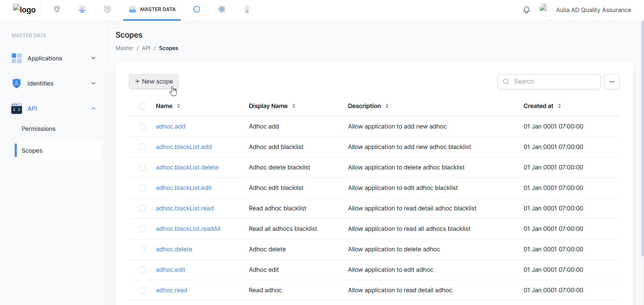Click the search magnifier icon
The image size is (644, 305).
506,82
